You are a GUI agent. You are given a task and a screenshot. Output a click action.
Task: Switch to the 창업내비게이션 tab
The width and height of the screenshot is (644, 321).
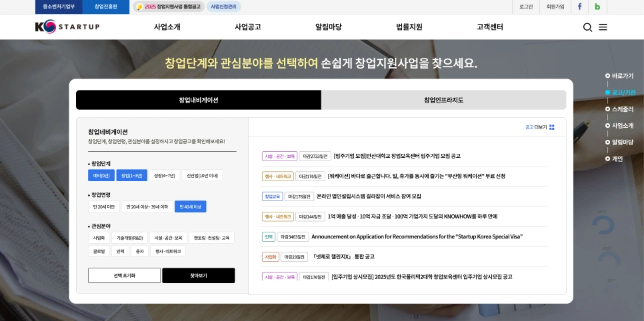click(x=199, y=100)
